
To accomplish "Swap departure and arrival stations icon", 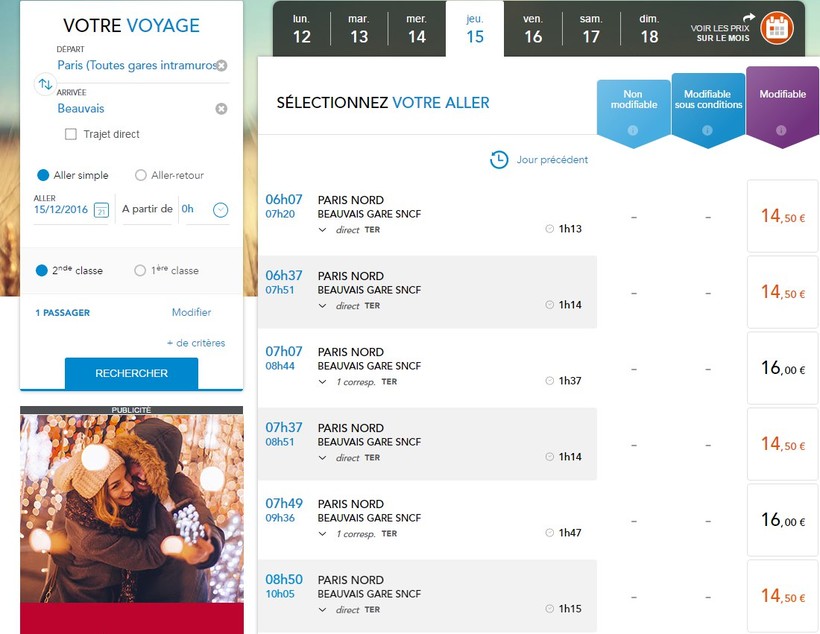I will pyautogui.click(x=44, y=85).
